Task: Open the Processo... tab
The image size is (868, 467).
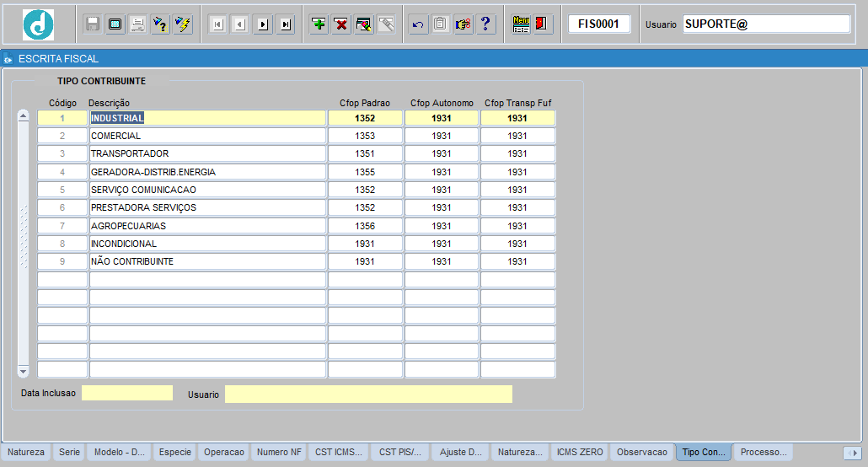Action: coord(764,452)
